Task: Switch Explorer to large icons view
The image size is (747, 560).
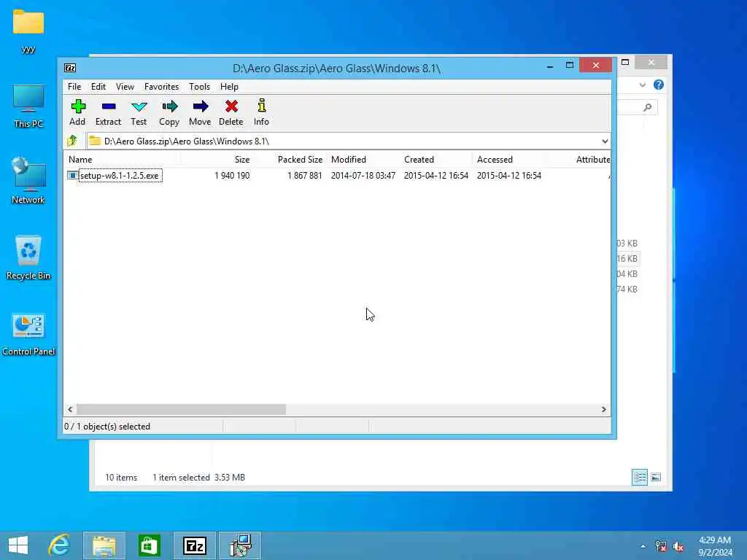Action: (656, 477)
